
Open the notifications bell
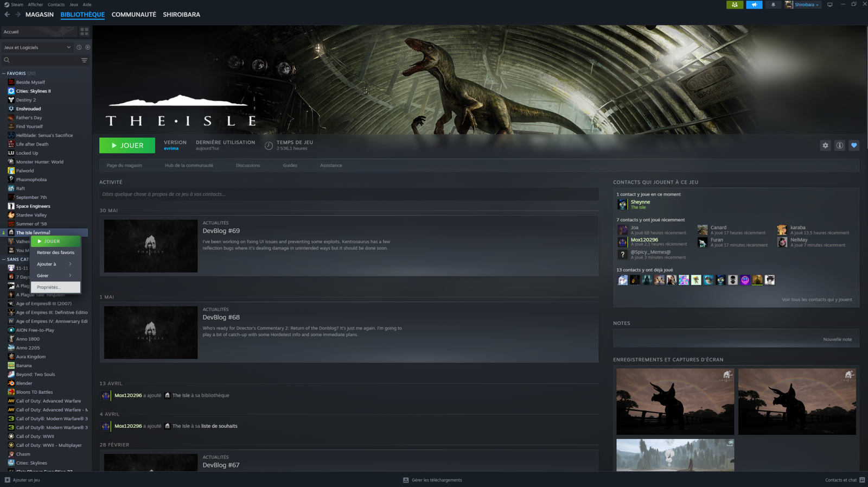point(773,4)
